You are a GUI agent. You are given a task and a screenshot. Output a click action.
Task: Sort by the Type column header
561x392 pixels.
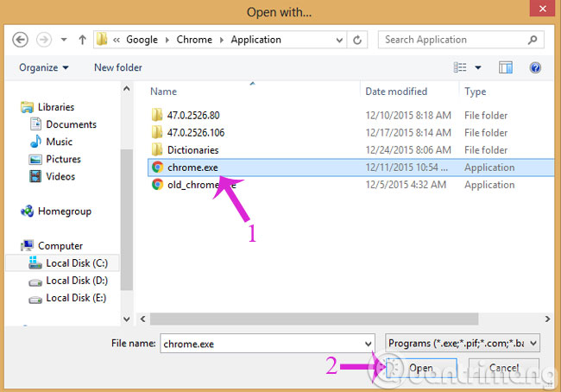click(476, 92)
